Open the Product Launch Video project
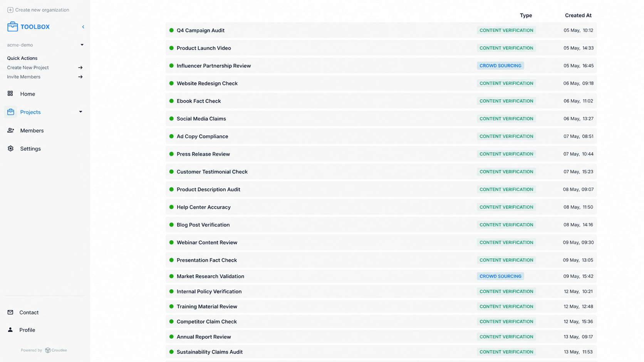644x362 pixels. 381,48
